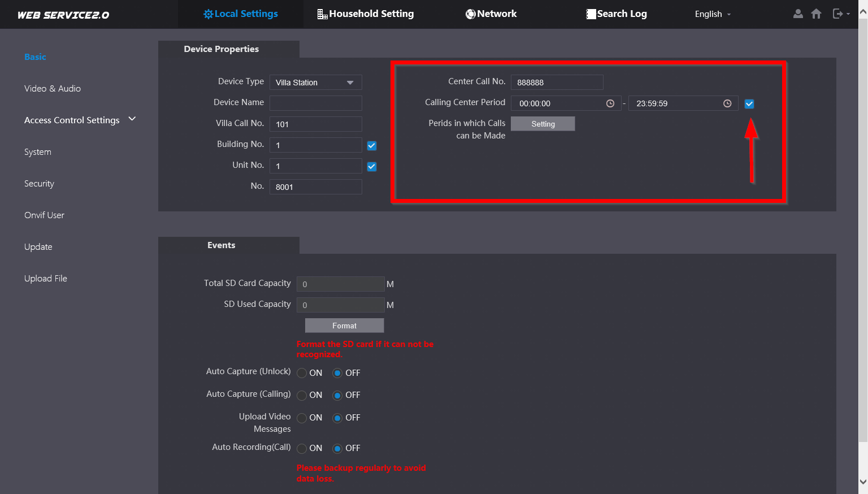Click the Device Name input field
The width and height of the screenshot is (868, 494).
point(315,103)
